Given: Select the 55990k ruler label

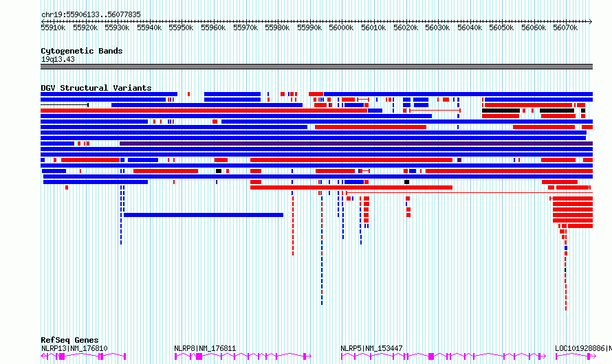Looking at the screenshot, I should click(x=309, y=27).
